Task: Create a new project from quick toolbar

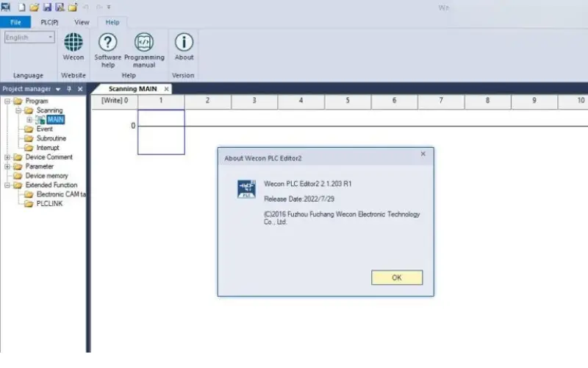Action: (x=22, y=7)
